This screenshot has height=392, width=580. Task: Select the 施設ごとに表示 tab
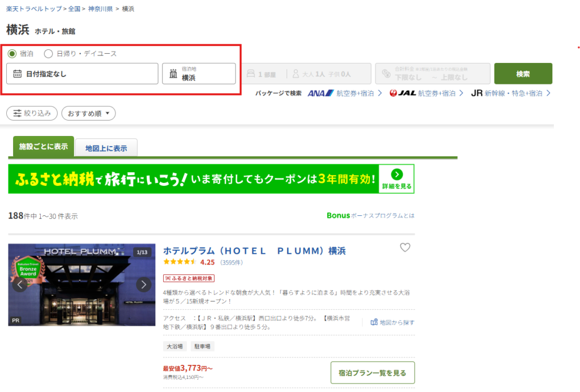(43, 147)
